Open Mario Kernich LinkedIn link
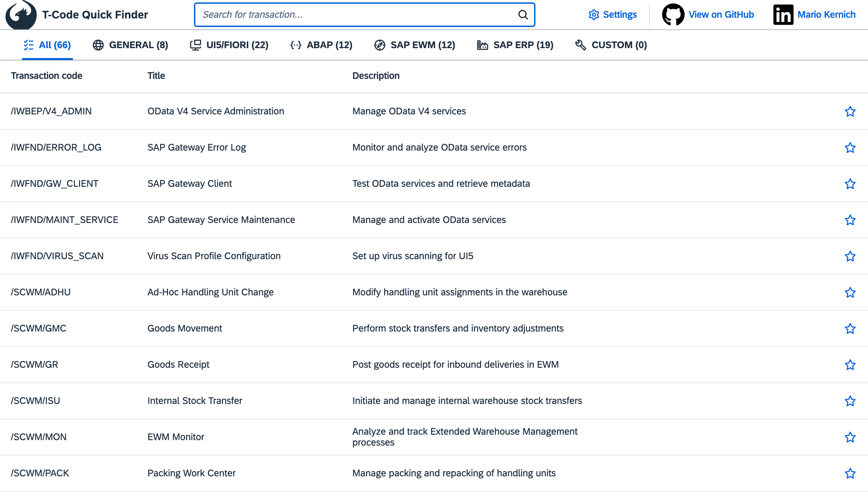 coord(826,14)
